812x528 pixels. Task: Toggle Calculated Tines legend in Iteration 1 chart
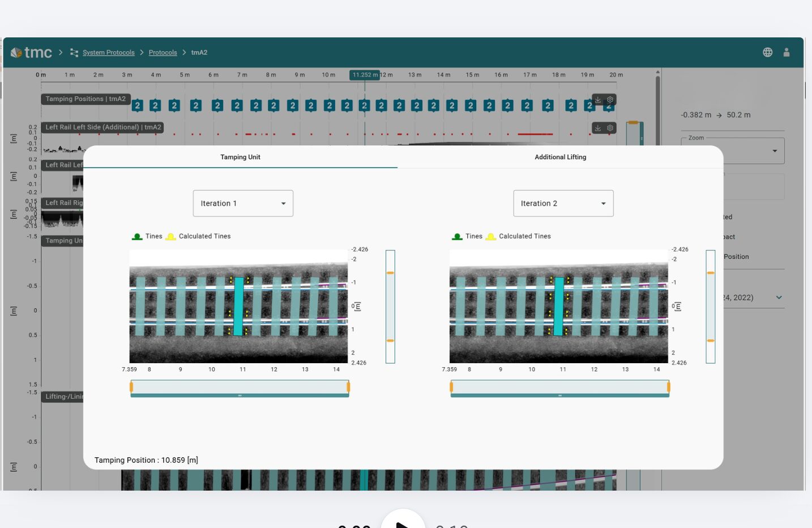(x=199, y=236)
